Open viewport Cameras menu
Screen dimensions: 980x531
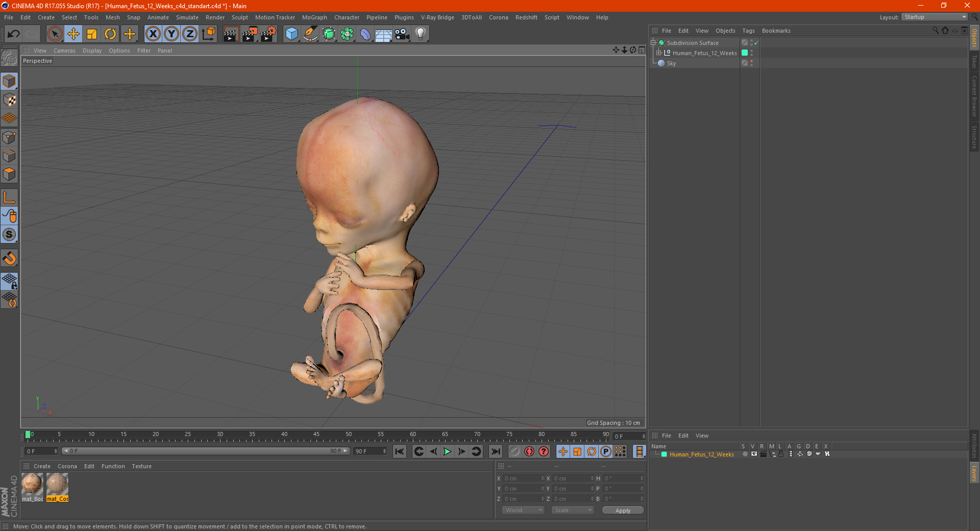click(64, 51)
